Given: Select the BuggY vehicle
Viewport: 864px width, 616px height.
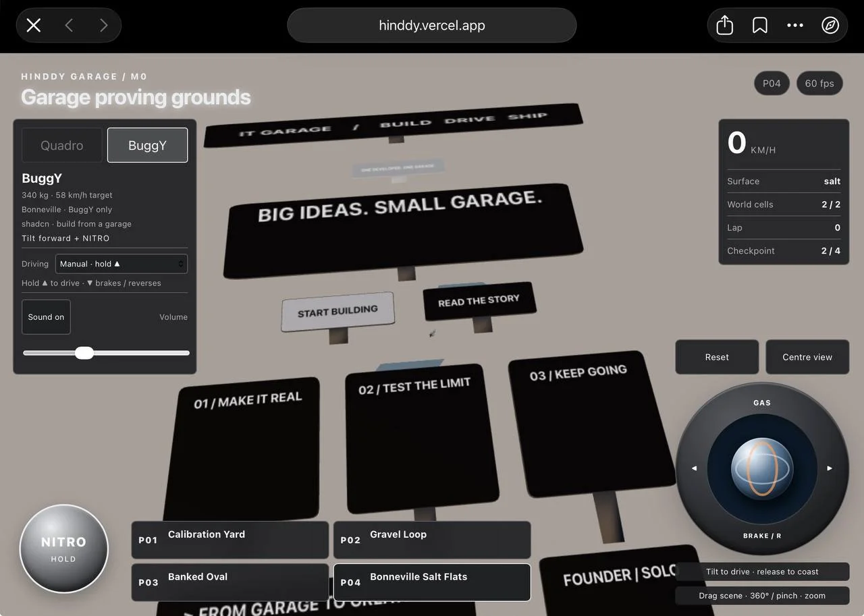Looking at the screenshot, I should pos(147,145).
